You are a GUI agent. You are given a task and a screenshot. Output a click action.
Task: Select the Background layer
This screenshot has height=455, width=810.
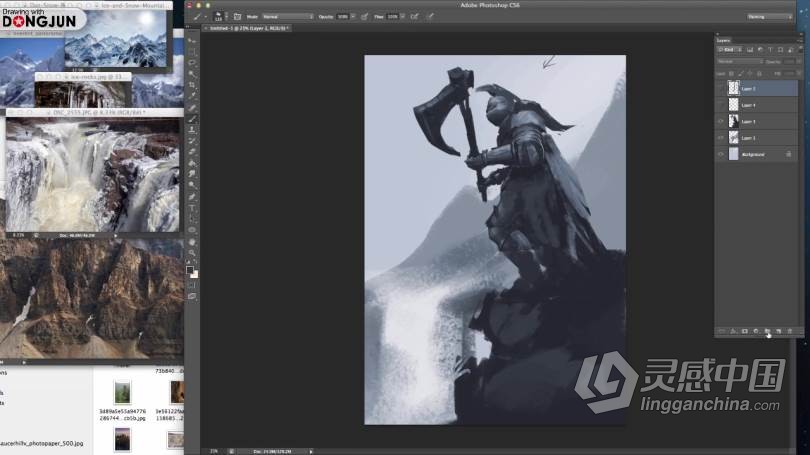758,154
